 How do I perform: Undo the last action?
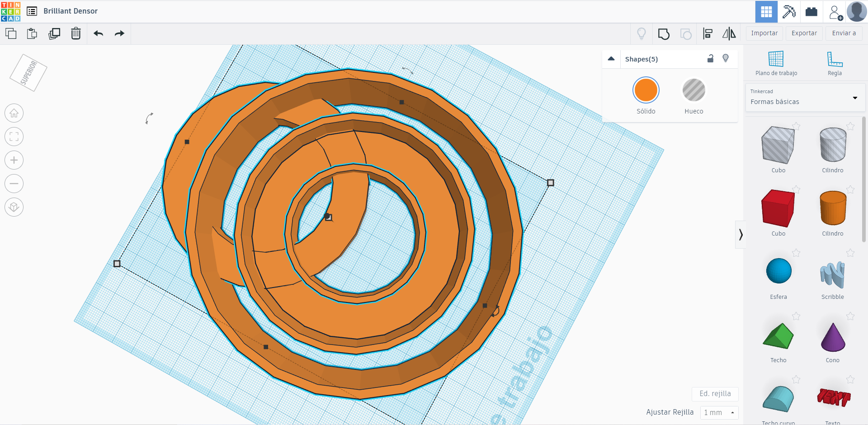(99, 33)
